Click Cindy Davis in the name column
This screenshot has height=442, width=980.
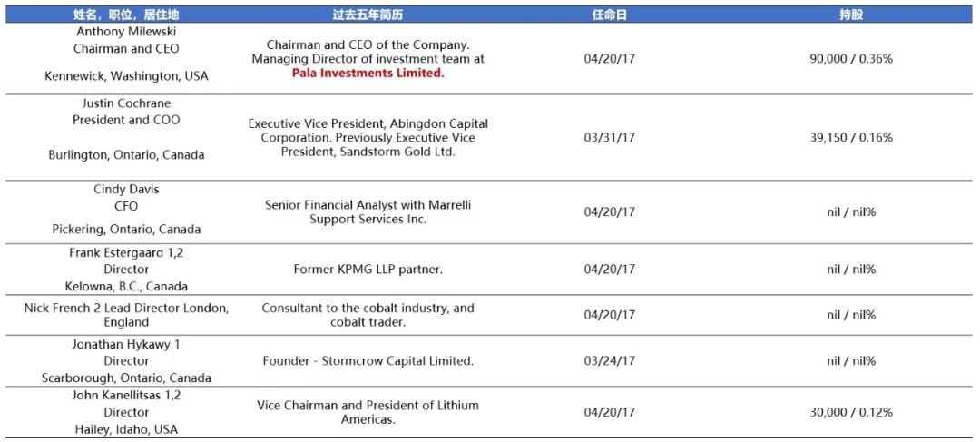[126, 190]
